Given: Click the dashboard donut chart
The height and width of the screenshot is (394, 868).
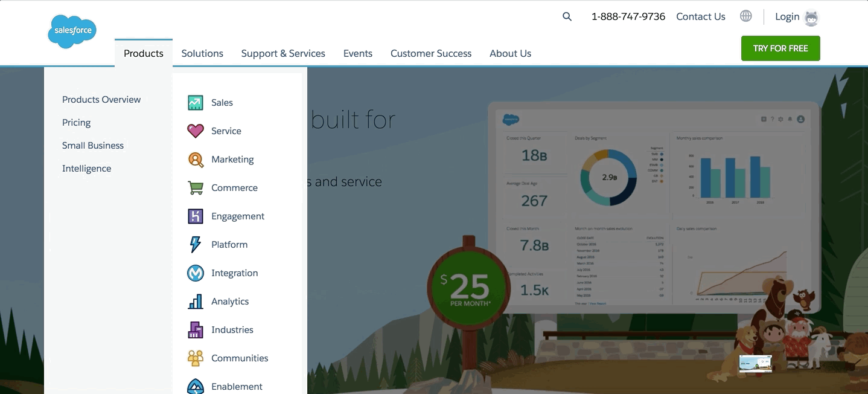Looking at the screenshot, I should (608, 178).
